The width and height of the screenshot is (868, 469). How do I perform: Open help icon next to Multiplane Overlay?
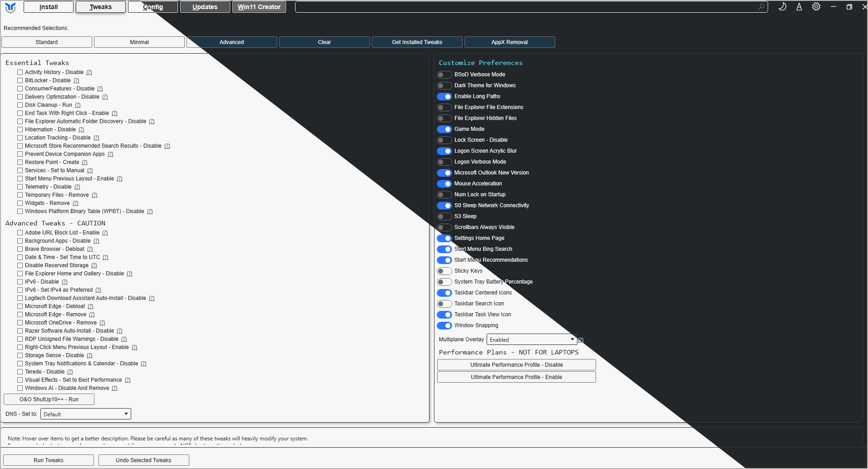(x=581, y=340)
